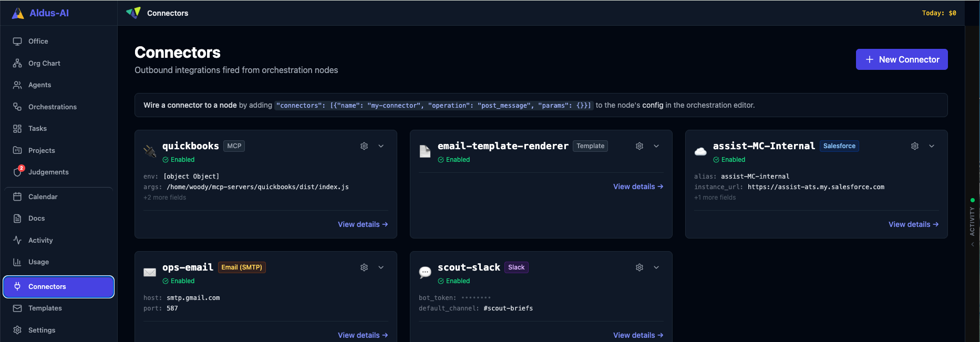980x342 pixels.
Task: Click '+1 more fields' in assist-MC-Internal
Action: click(715, 198)
